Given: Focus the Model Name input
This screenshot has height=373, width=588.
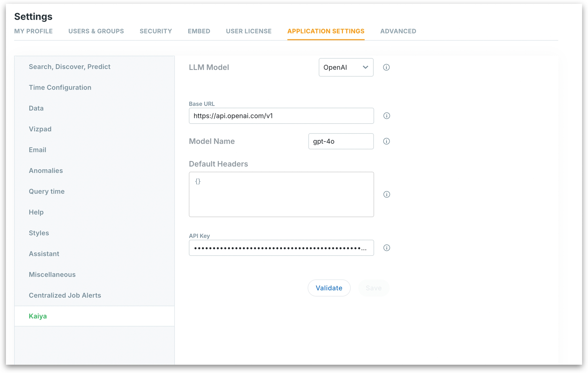Looking at the screenshot, I should pos(341,141).
